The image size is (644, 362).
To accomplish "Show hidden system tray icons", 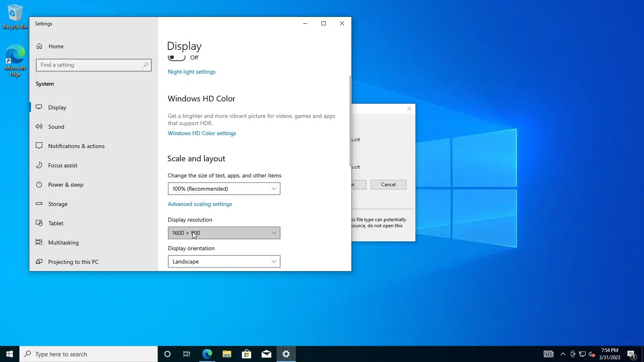I will [x=563, y=354].
